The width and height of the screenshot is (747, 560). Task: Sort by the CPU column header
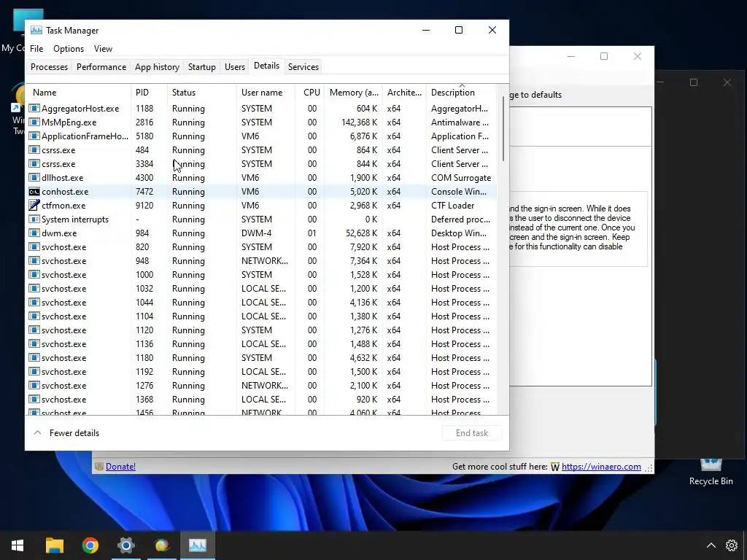(310, 93)
